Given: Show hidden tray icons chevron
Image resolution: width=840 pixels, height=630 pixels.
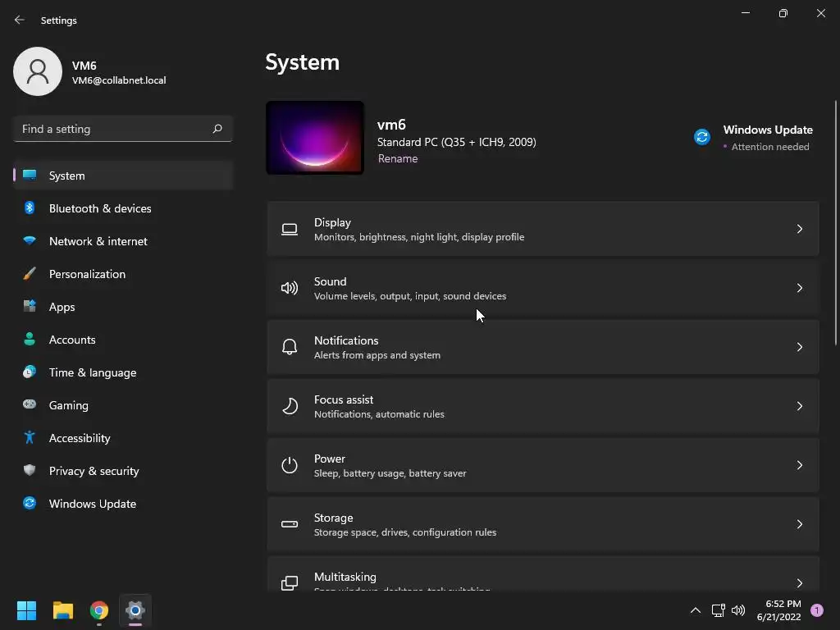Looking at the screenshot, I should (696, 610).
